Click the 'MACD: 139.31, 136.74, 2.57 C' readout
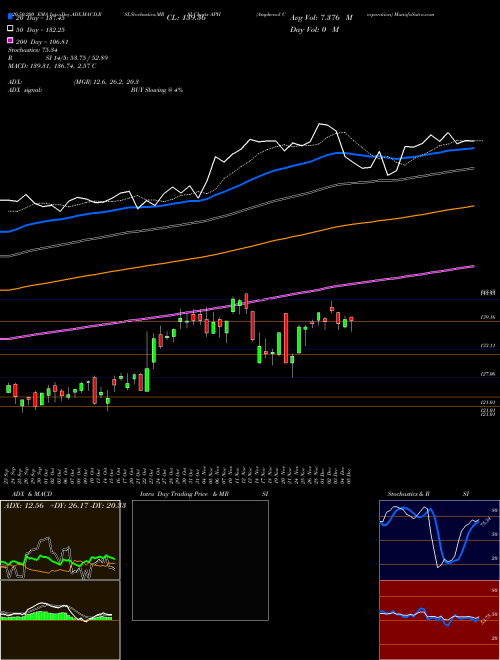Image resolution: width=500 pixels, height=660 pixels. pos(52,66)
